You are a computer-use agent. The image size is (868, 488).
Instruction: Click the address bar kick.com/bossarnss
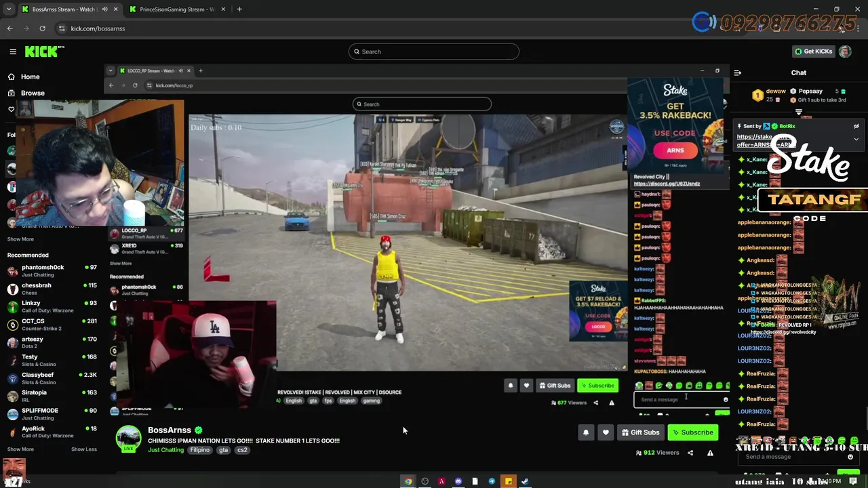point(98,28)
